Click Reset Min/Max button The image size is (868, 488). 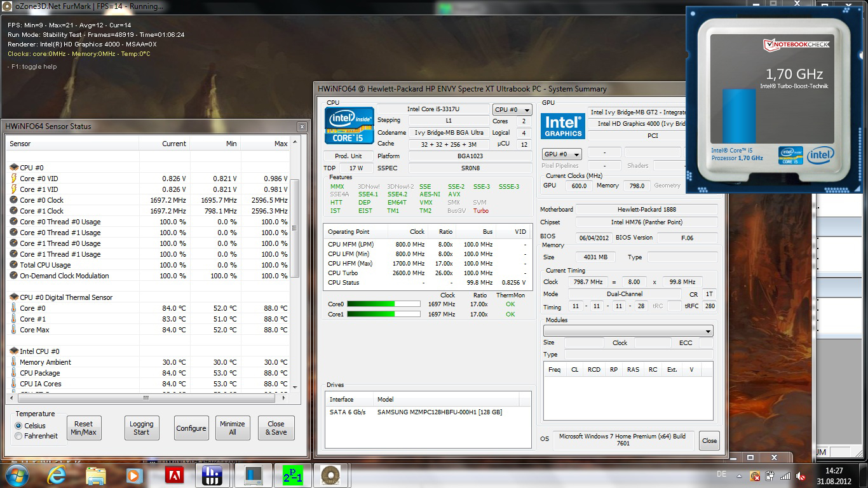click(x=83, y=428)
